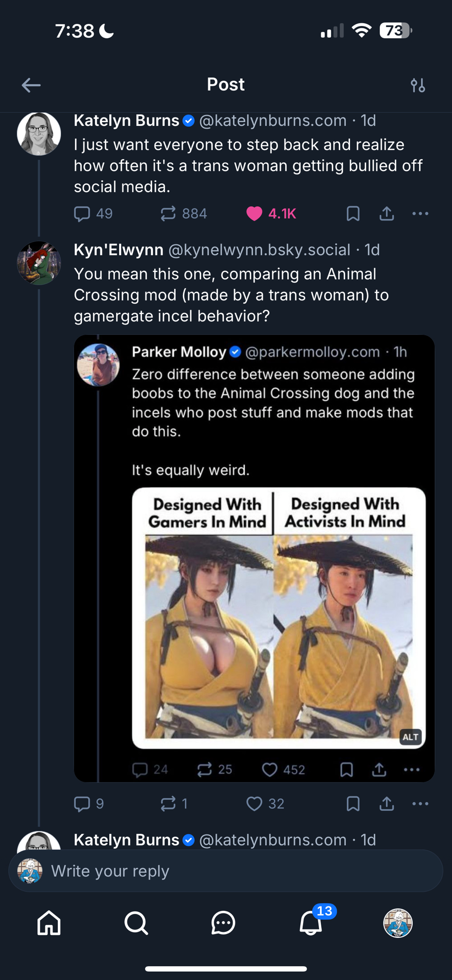452x980 pixels.
Task: Tap the Write your reply field
Action: (x=226, y=871)
